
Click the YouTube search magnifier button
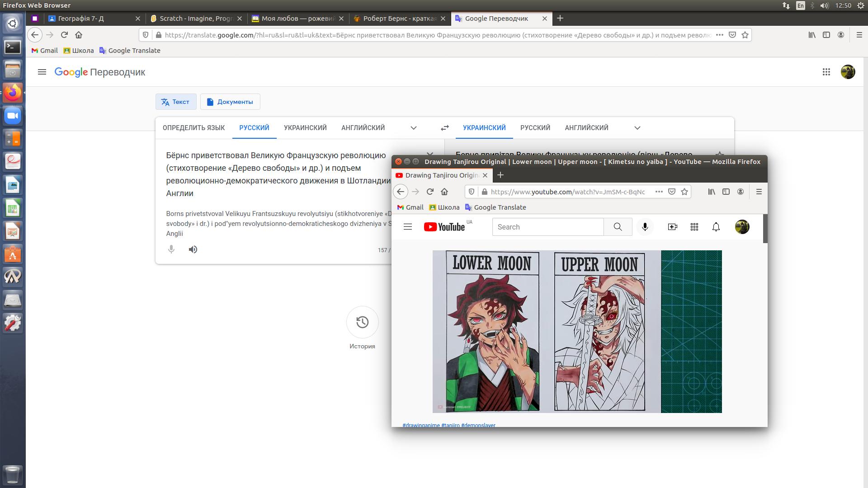click(x=618, y=227)
